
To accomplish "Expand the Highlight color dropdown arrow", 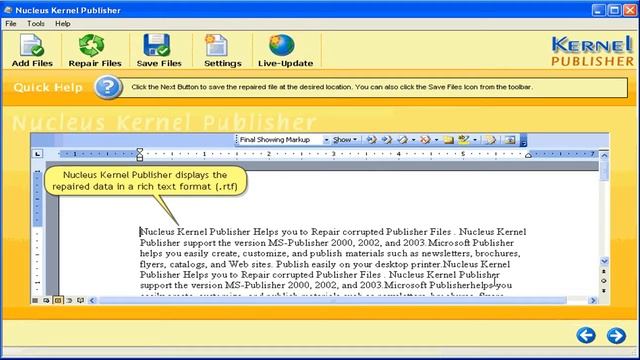I will pos(475,140).
